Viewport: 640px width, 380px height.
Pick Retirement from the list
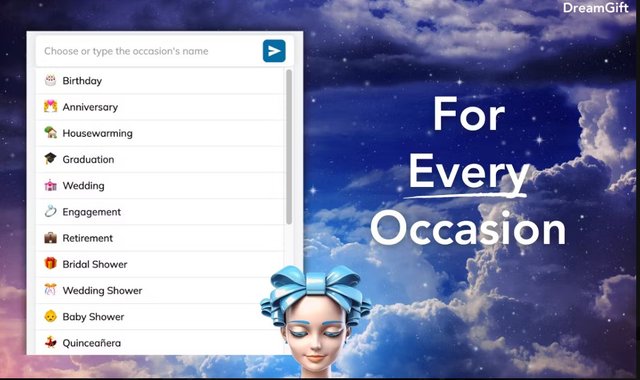[x=160, y=238]
